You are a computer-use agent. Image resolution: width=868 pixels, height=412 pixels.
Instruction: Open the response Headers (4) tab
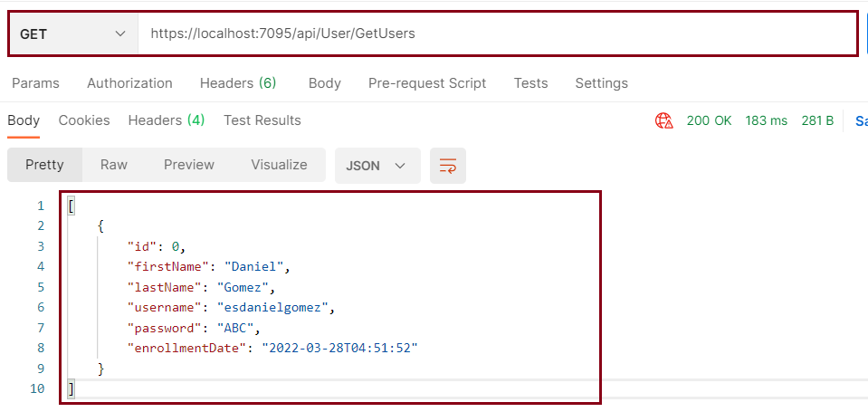pyautogui.click(x=167, y=120)
